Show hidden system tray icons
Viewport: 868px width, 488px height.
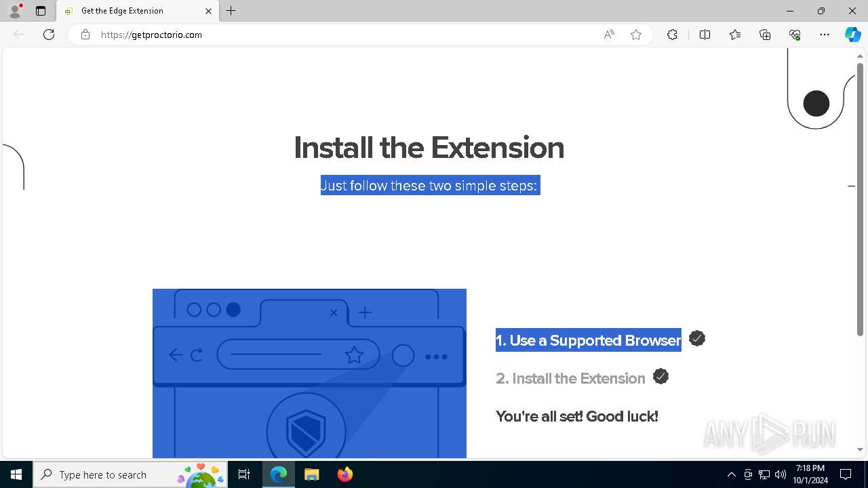[731, 474]
